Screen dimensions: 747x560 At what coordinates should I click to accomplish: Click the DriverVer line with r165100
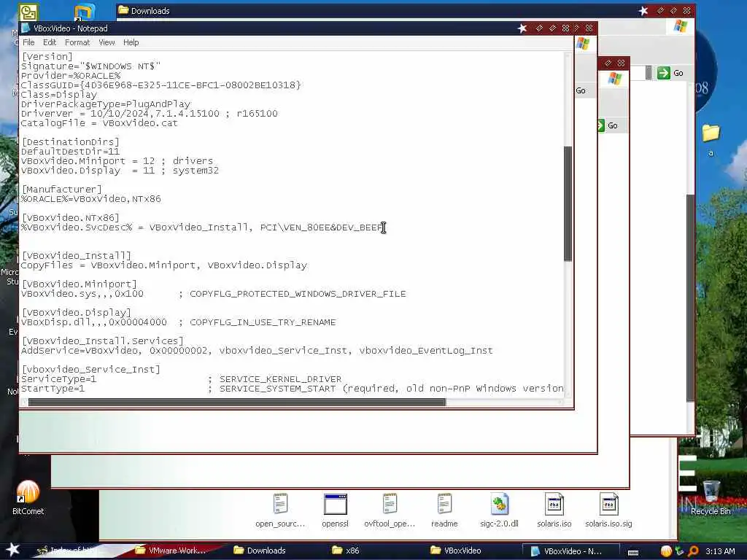pyautogui.click(x=149, y=114)
